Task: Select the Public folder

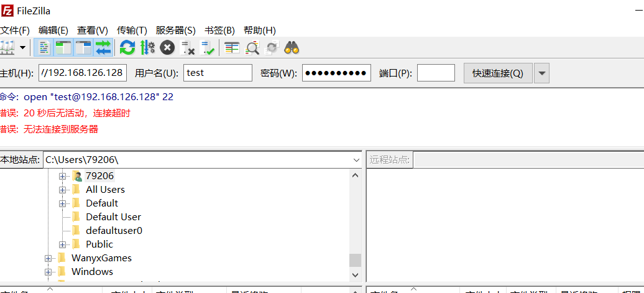Action: [x=99, y=244]
